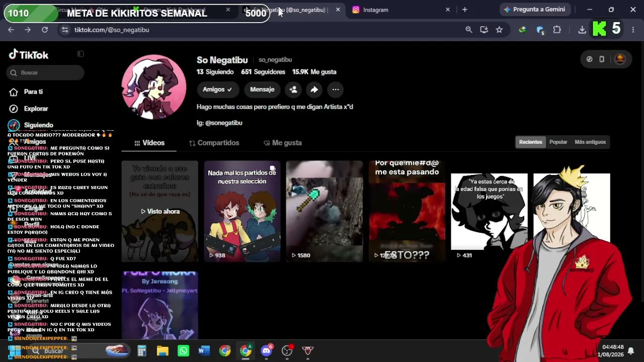Open the So Negatibu profile picture

154,87
